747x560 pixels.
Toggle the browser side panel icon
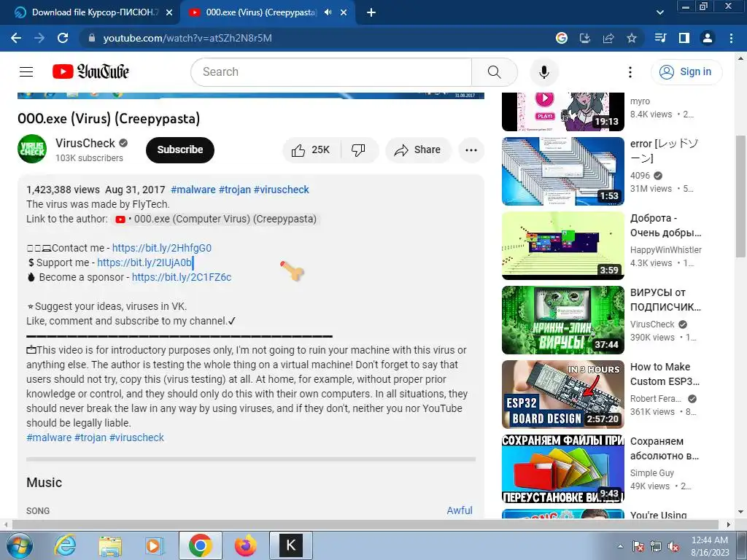click(x=684, y=38)
